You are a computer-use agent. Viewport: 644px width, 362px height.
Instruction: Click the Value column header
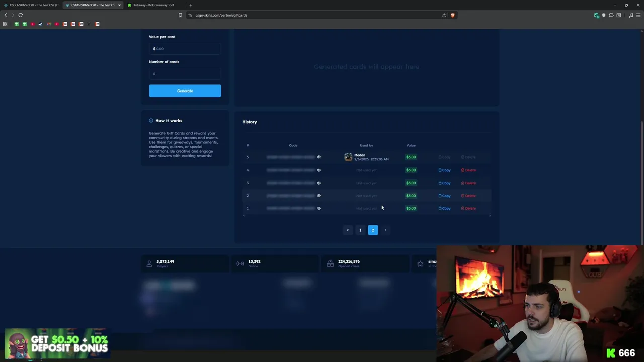click(x=411, y=145)
